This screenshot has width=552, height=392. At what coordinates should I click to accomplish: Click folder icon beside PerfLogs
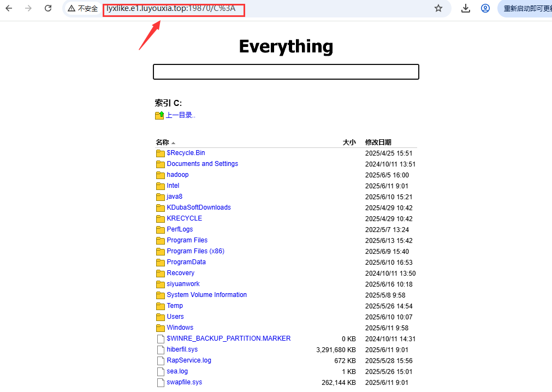pyautogui.click(x=161, y=229)
